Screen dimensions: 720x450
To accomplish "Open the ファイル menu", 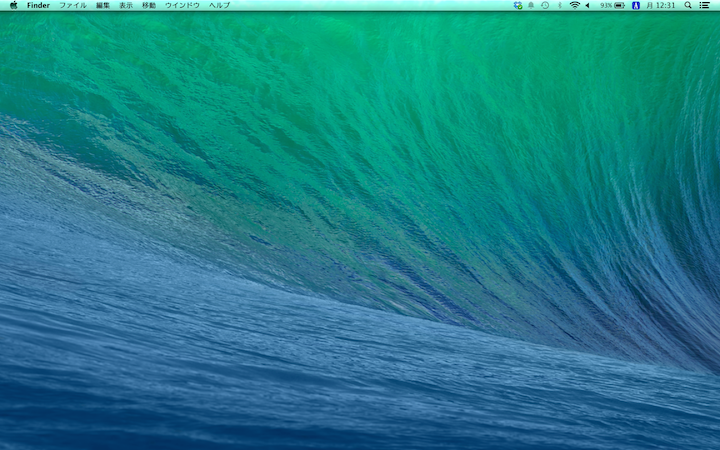I will click(73, 5).
